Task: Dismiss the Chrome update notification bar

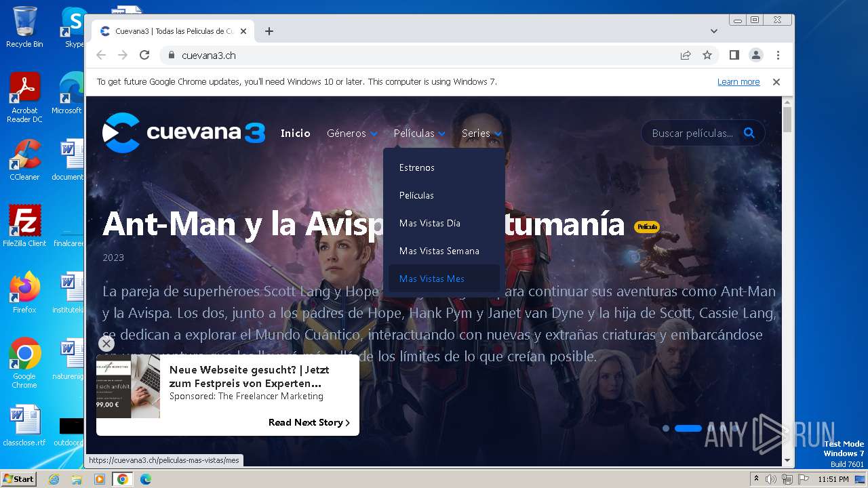Action: (x=776, y=81)
